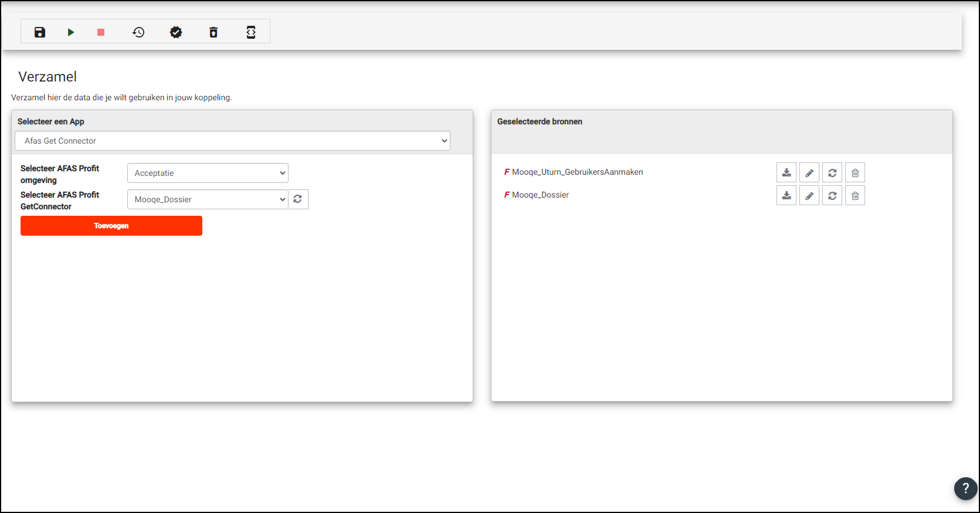
Task: Open the help question mark button
Action: 965,488
